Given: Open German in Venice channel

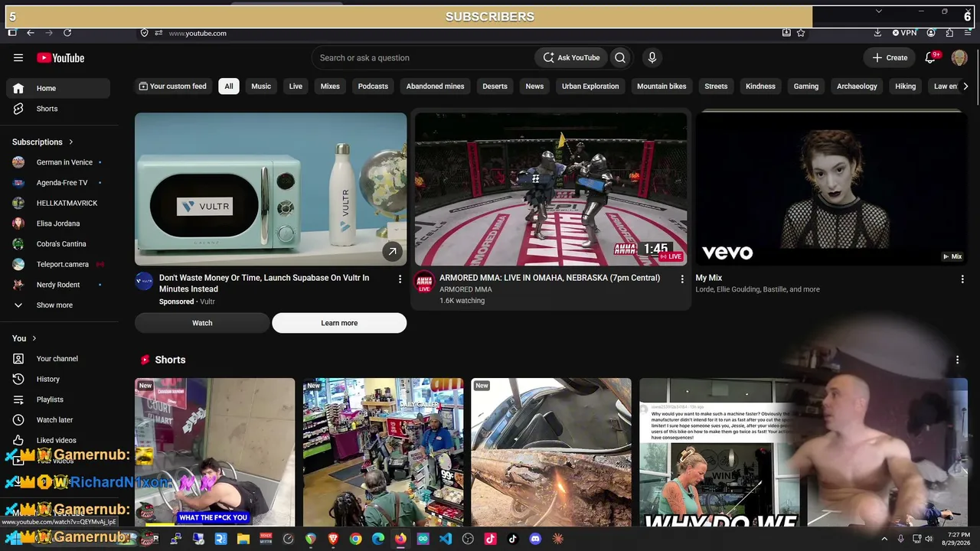Looking at the screenshot, I should pyautogui.click(x=58, y=162).
